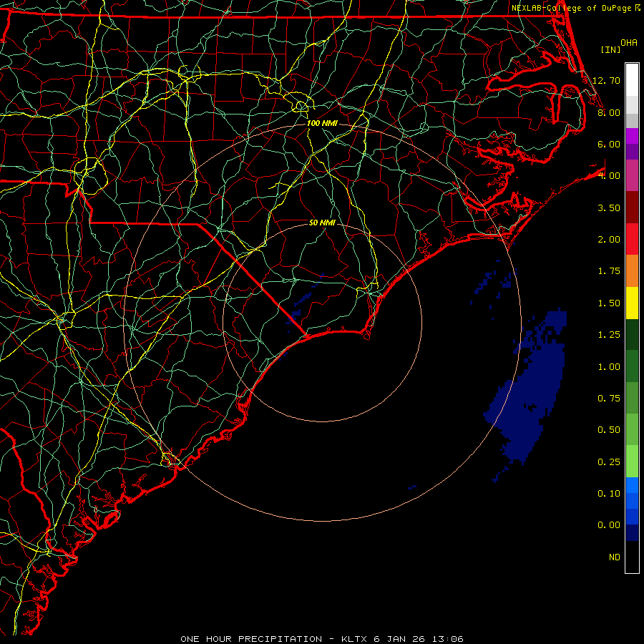Click the '0.10' scale value
This screenshot has width=644, height=644.
(609, 494)
